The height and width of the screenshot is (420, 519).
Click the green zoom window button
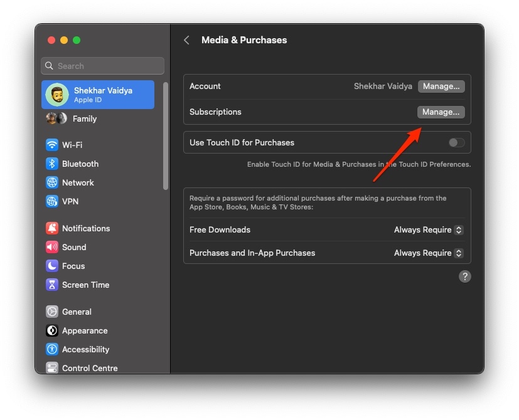pyautogui.click(x=77, y=40)
